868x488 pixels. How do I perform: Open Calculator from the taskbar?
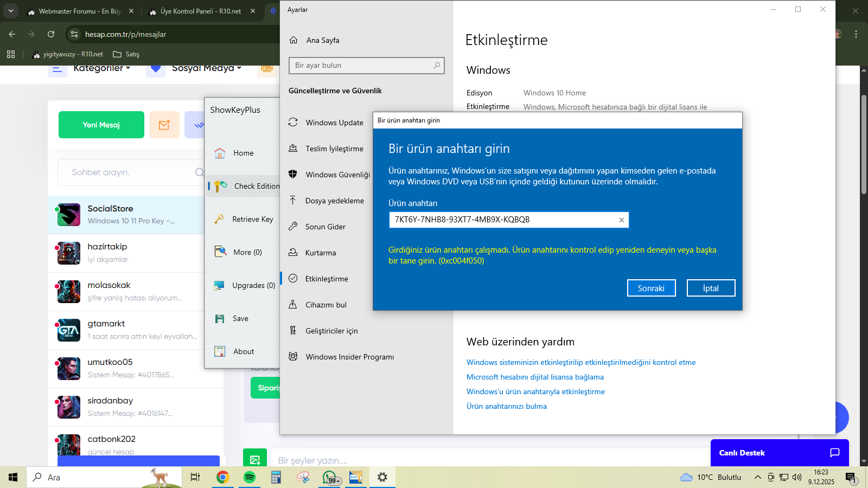coord(276,477)
